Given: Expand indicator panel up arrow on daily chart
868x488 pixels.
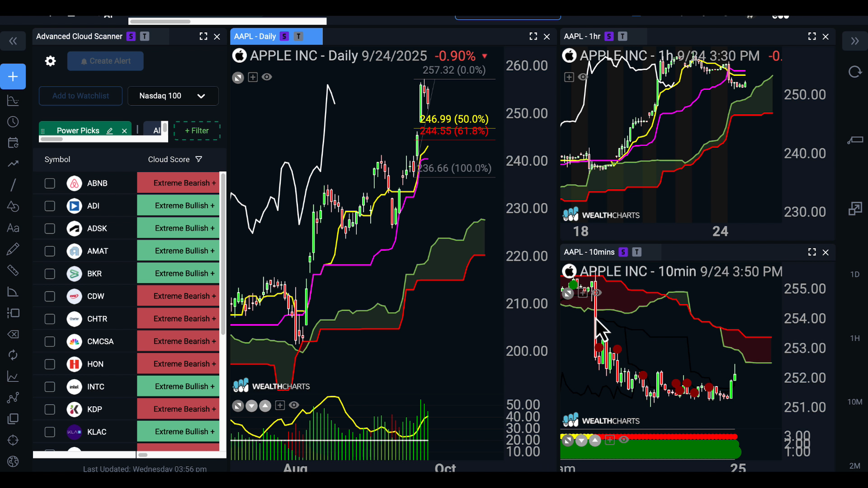Looking at the screenshot, I should pyautogui.click(x=265, y=405).
